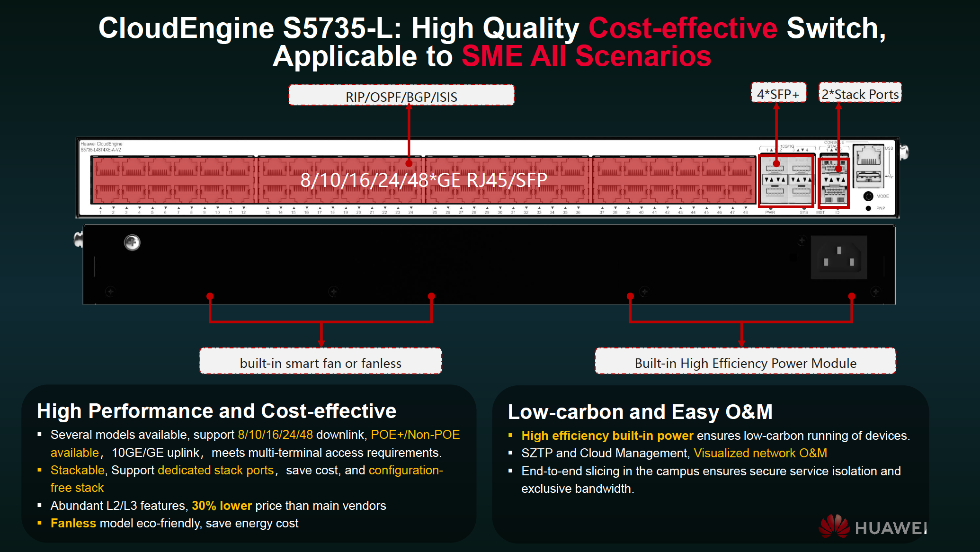The height and width of the screenshot is (552, 980).
Task: Click the stack port group on switch
Action: click(x=834, y=182)
